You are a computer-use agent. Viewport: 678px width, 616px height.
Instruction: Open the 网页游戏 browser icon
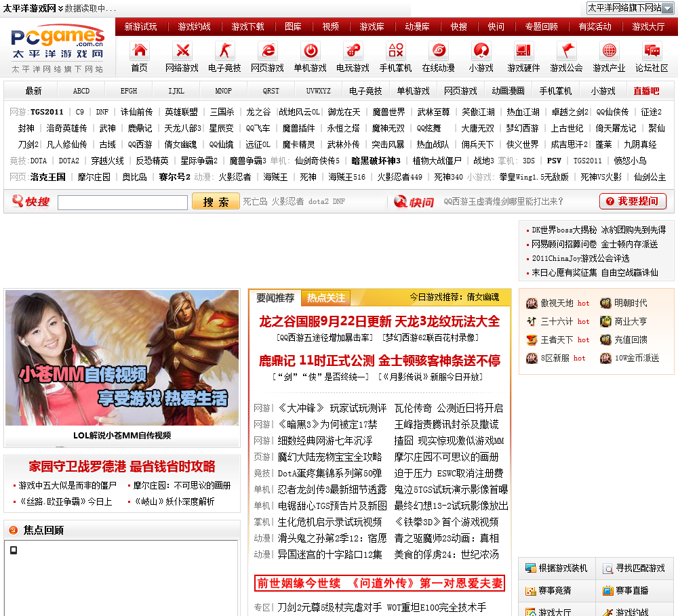tap(268, 51)
